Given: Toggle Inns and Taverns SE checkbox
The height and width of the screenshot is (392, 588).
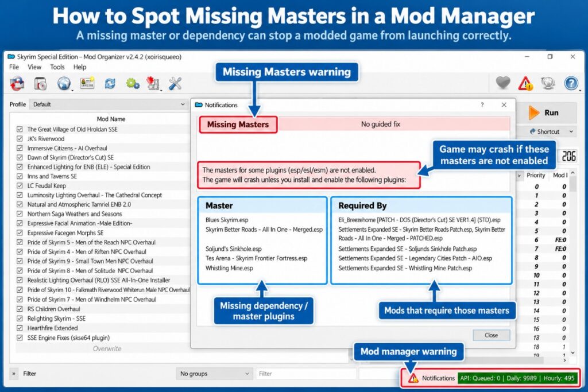Looking at the screenshot, I should click(x=20, y=176).
